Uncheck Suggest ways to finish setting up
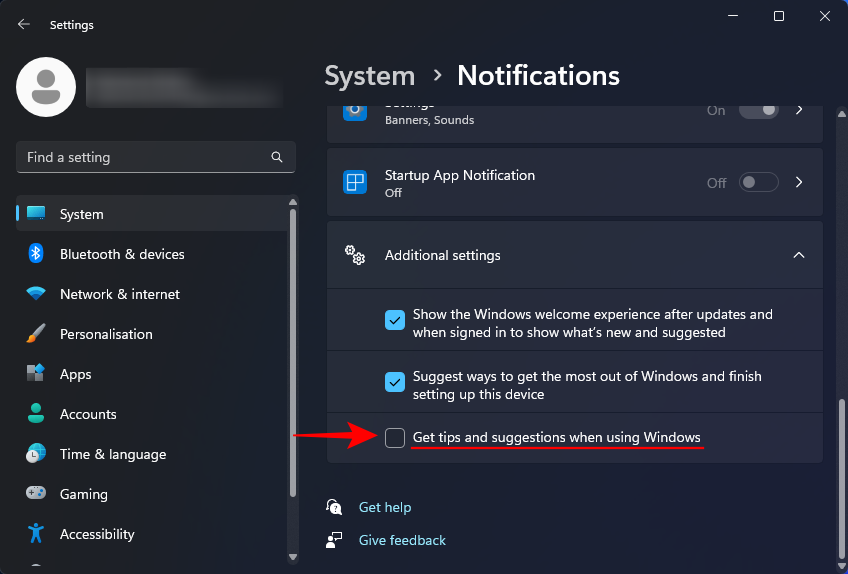This screenshot has width=848, height=574. pos(395,381)
